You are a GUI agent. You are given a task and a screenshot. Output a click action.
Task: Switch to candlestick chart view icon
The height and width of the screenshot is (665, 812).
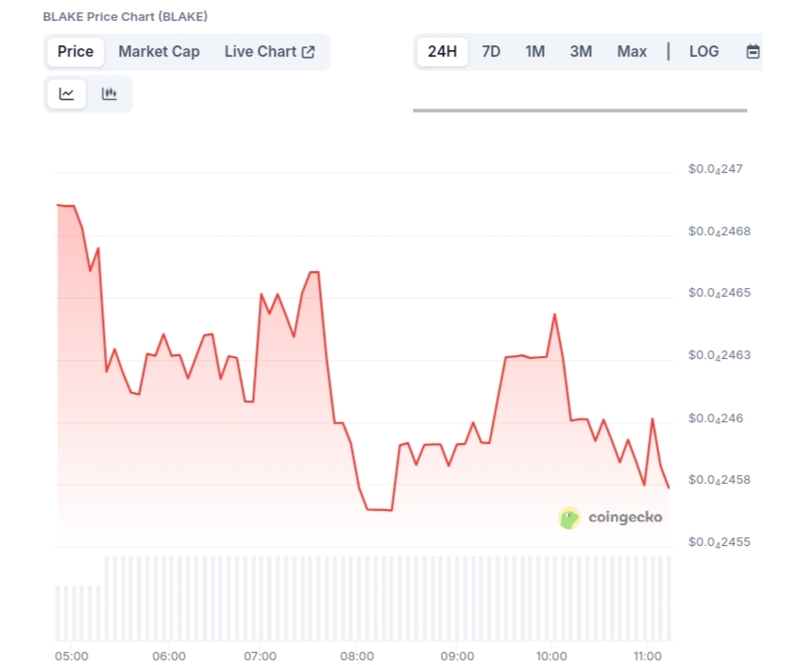(x=110, y=94)
